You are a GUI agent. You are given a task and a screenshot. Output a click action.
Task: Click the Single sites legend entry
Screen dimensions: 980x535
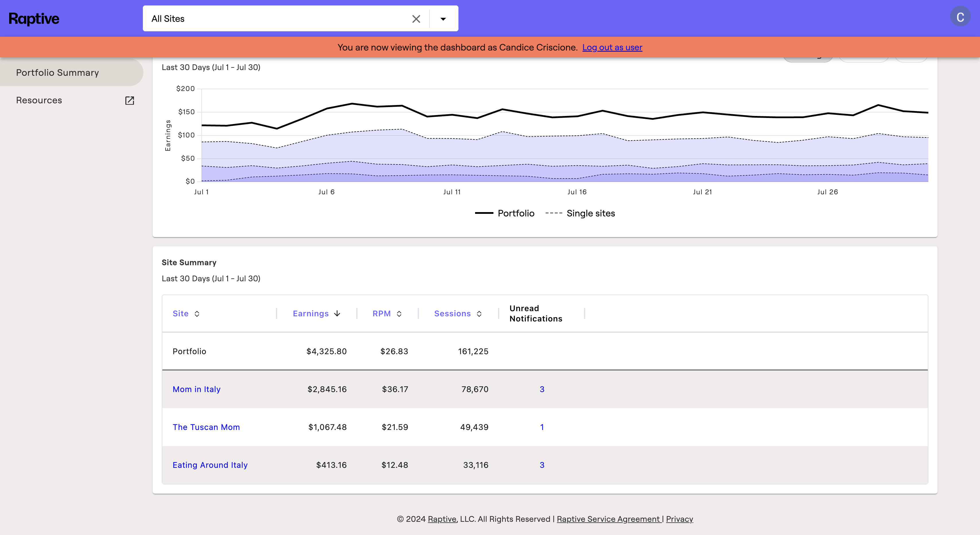[x=580, y=213]
